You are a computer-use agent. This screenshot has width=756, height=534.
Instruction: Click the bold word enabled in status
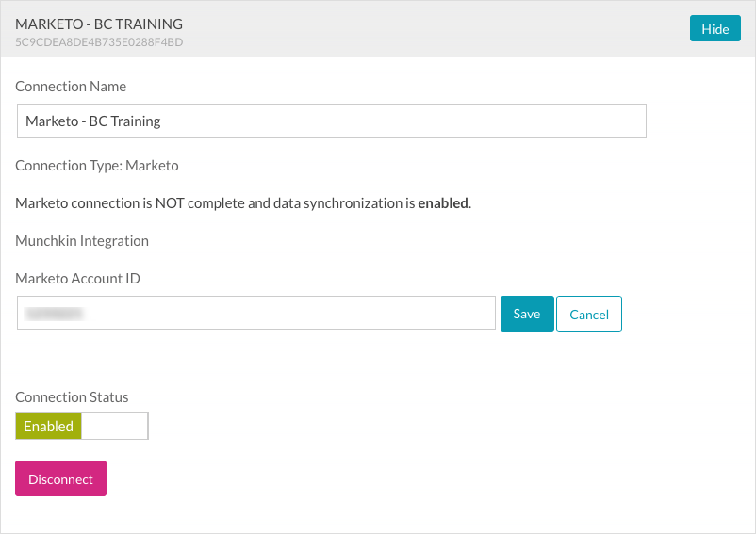pyautogui.click(x=442, y=203)
